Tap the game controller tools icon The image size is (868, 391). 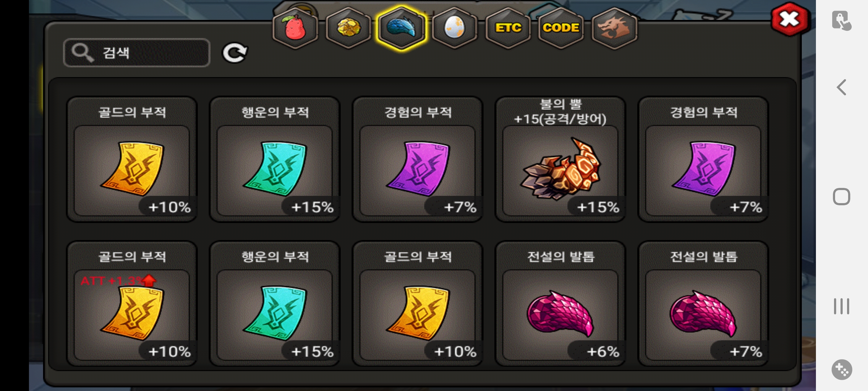[842, 370]
